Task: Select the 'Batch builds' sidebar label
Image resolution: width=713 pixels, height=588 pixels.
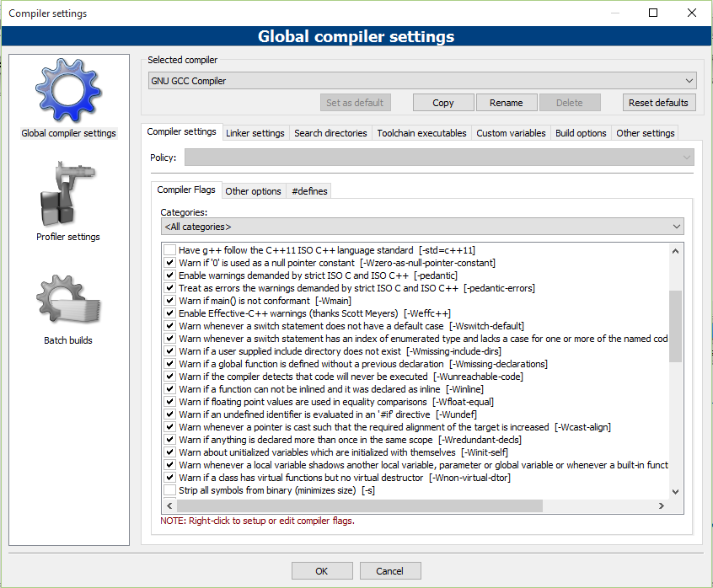Action: point(68,340)
